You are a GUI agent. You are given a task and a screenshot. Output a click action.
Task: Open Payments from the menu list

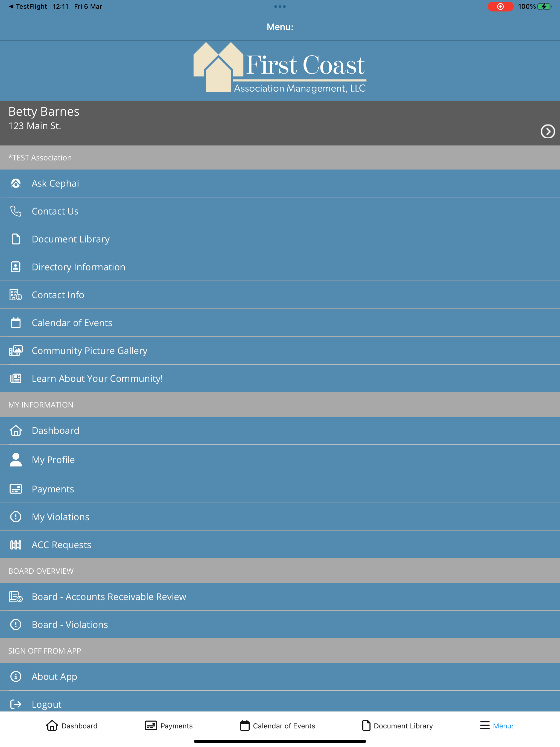tap(280, 489)
